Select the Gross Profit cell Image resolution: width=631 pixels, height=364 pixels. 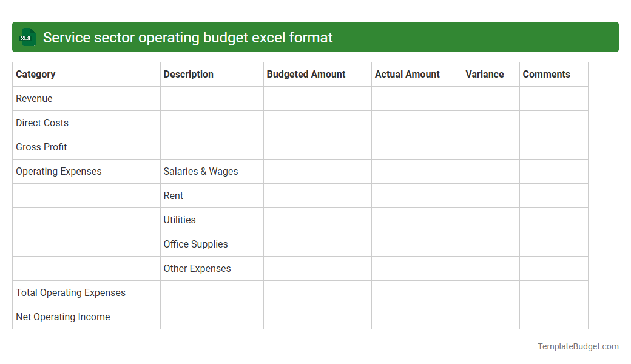41,147
